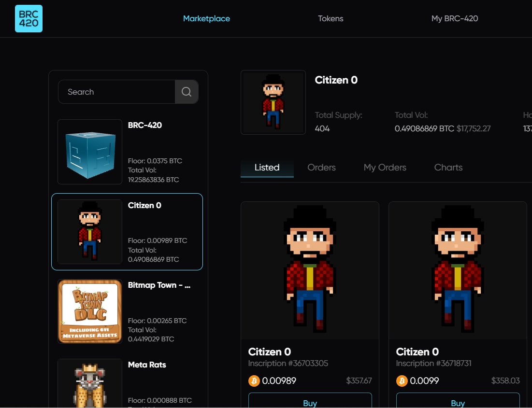Click the Meta Rats collection name
Viewport: 532px width, 408px height.
147,365
